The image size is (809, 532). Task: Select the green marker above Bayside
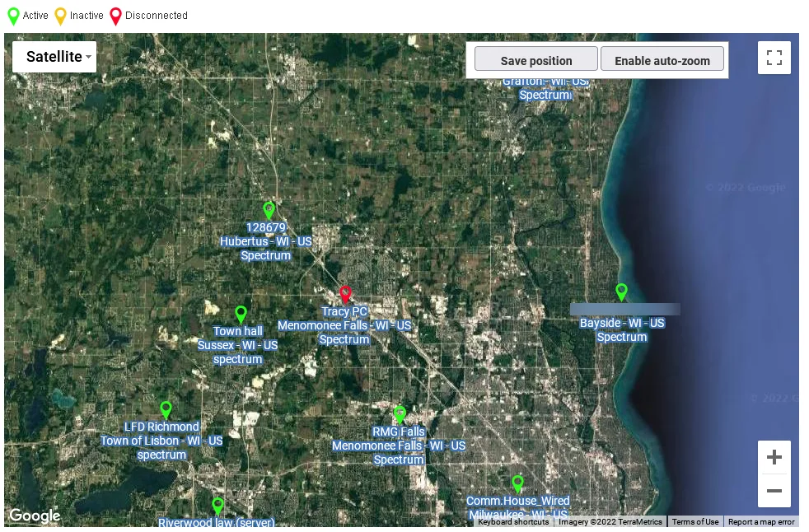coord(622,292)
